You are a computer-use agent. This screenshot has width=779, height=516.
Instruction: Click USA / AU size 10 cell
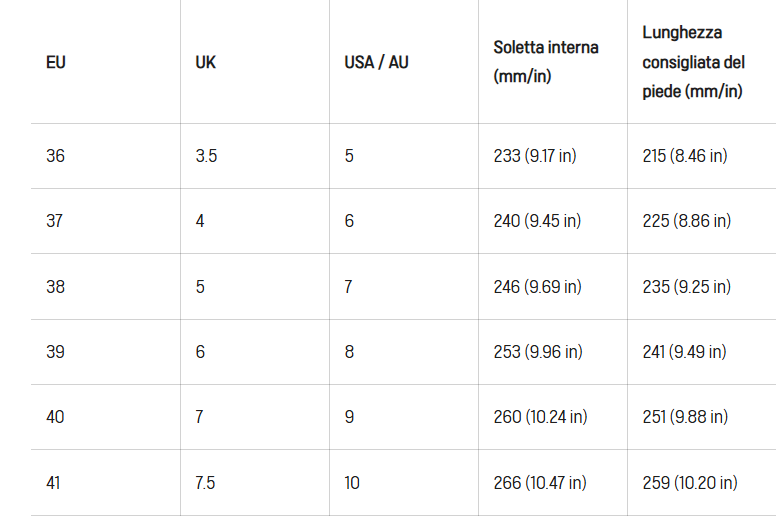[352, 483]
